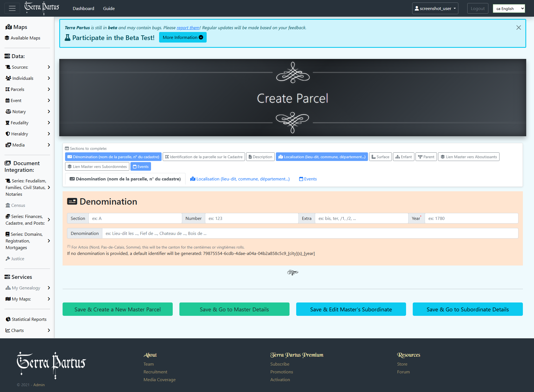Open the English language selector
Image resolution: width=534 pixels, height=392 pixels.
(509, 9)
